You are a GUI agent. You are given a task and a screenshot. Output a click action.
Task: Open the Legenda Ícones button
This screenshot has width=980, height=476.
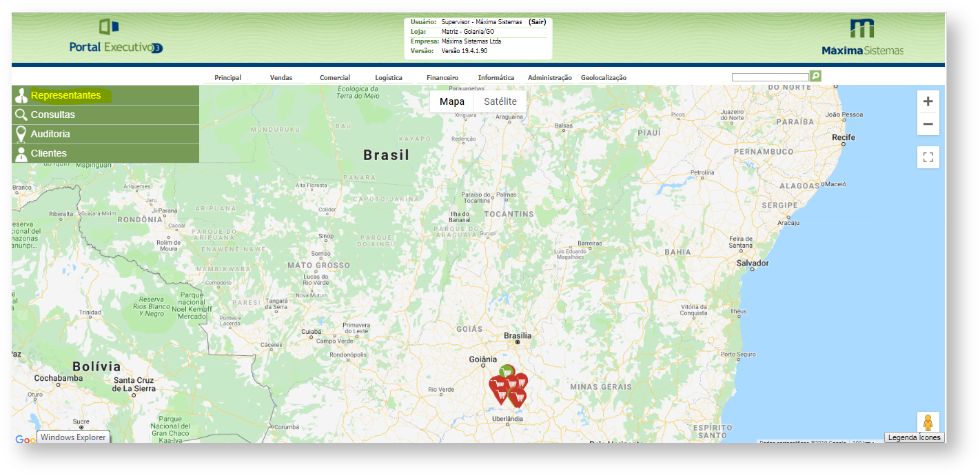914,437
